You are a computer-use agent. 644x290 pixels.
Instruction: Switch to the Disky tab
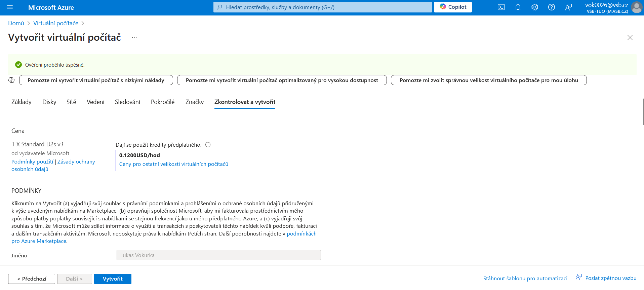(x=49, y=102)
